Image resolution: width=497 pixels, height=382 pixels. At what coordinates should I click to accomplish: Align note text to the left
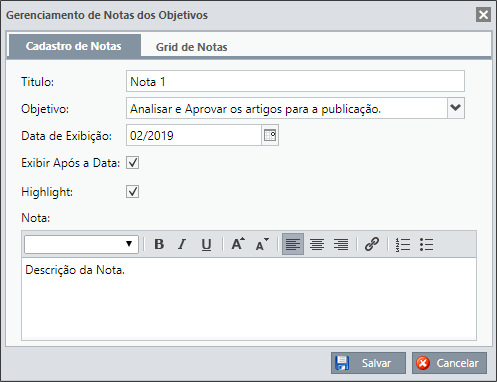(293, 244)
